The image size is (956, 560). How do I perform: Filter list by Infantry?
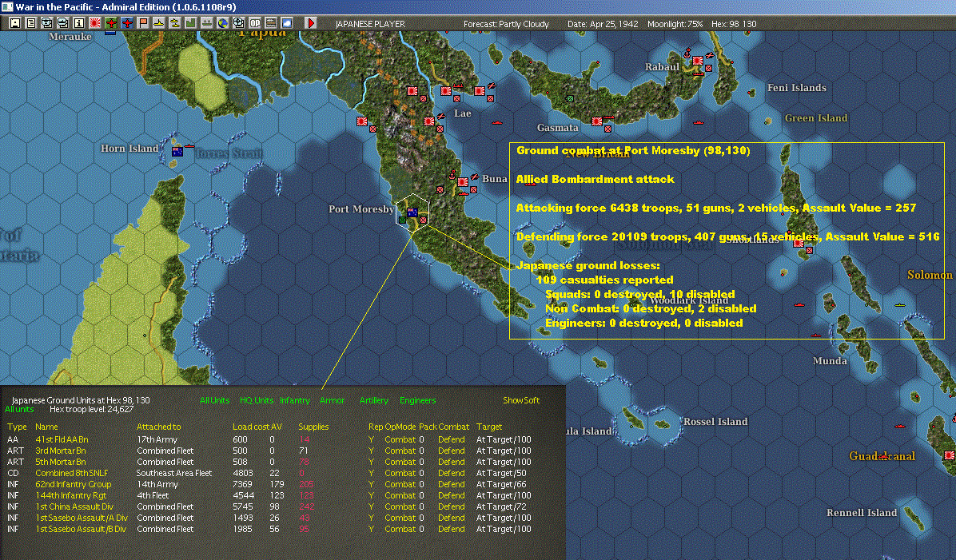[295, 400]
